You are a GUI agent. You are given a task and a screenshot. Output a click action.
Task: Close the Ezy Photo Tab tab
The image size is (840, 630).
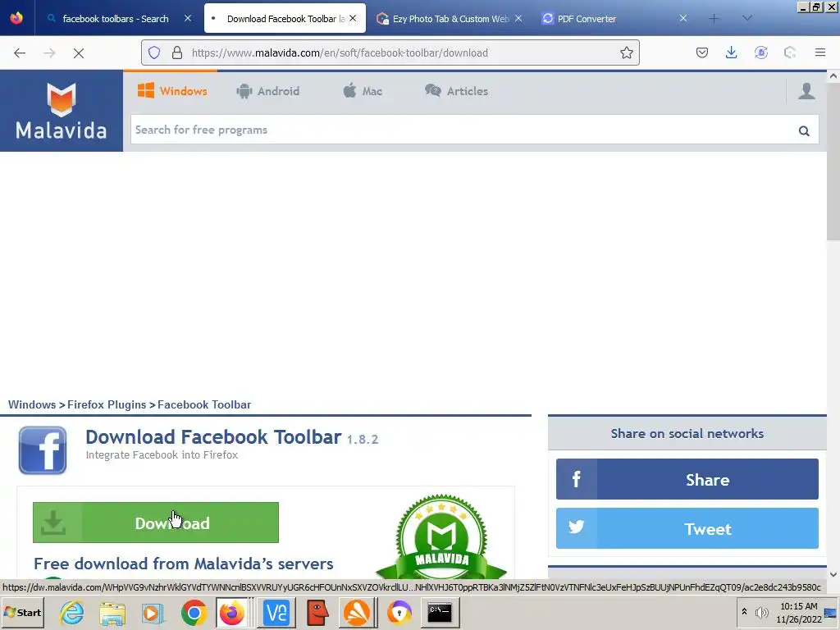(518, 18)
